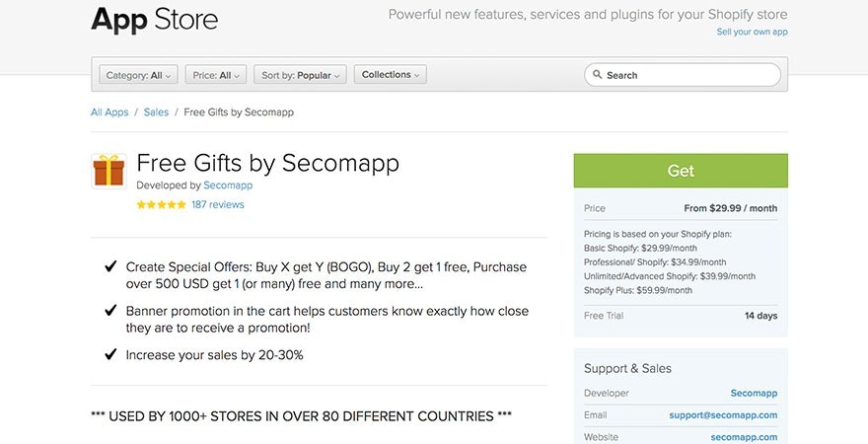Click the checkmark beside Create Special Offers
Viewport: 868px width, 444px height.
110,267
